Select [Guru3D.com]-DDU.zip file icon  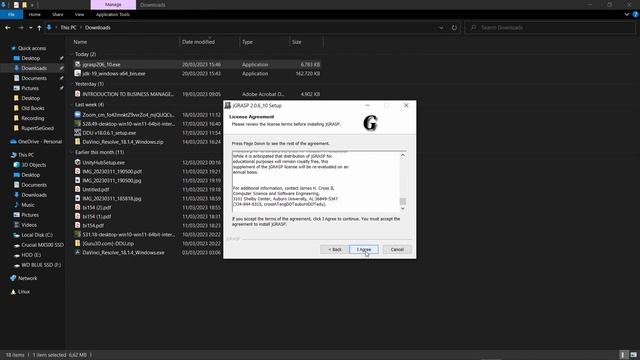(x=78, y=243)
